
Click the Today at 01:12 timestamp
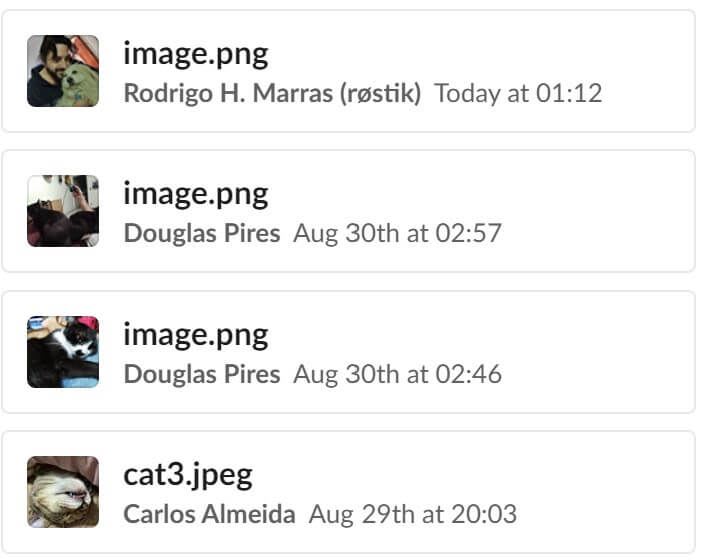click(x=518, y=94)
